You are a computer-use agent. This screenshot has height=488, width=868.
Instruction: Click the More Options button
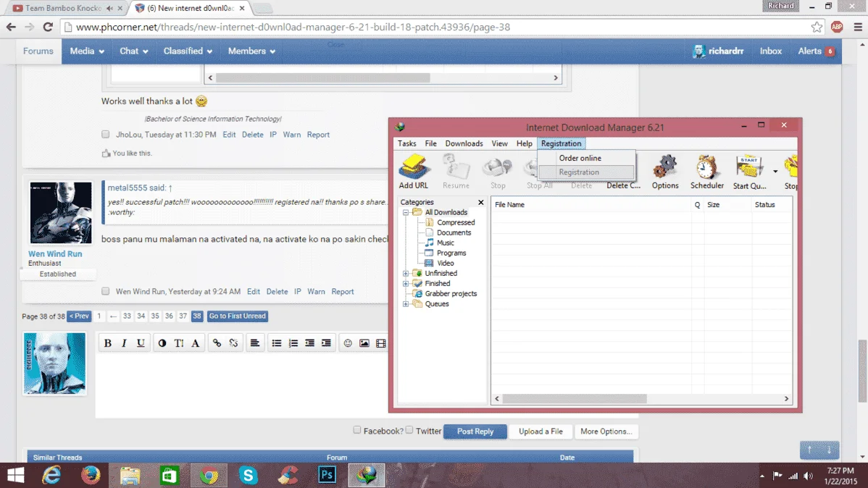[606, 432]
